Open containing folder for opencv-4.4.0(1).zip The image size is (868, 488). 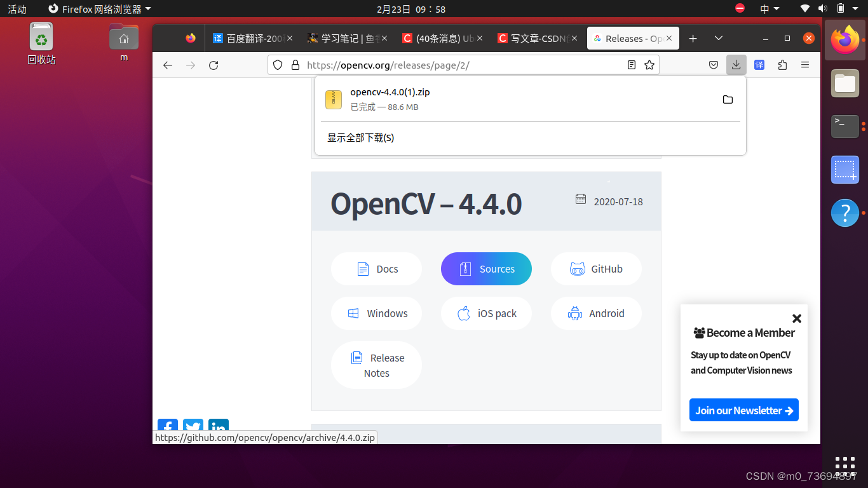tap(728, 100)
